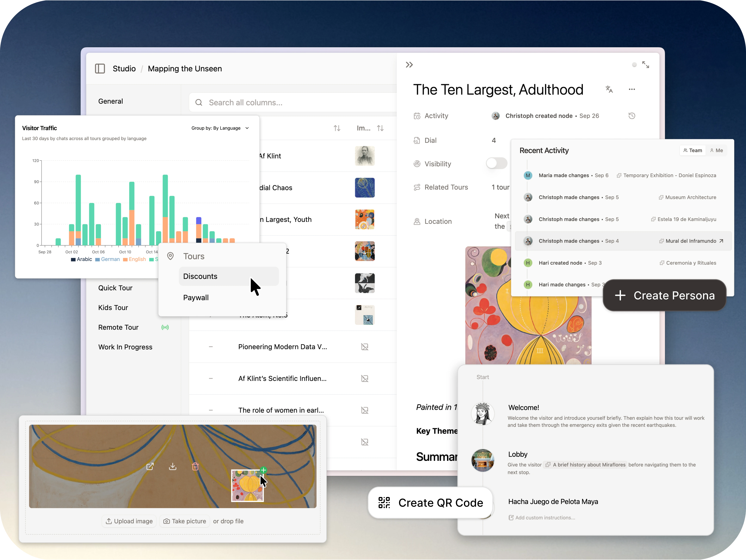Select Discounts in the Tours menu

point(200,276)
